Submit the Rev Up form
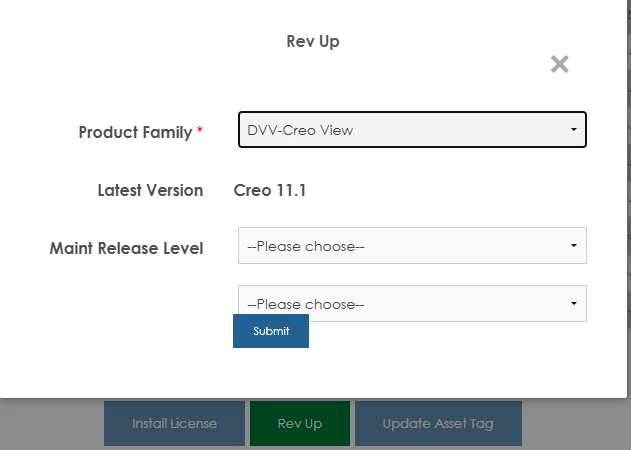Viewport: 631px width, 450px height. (271, 331)
